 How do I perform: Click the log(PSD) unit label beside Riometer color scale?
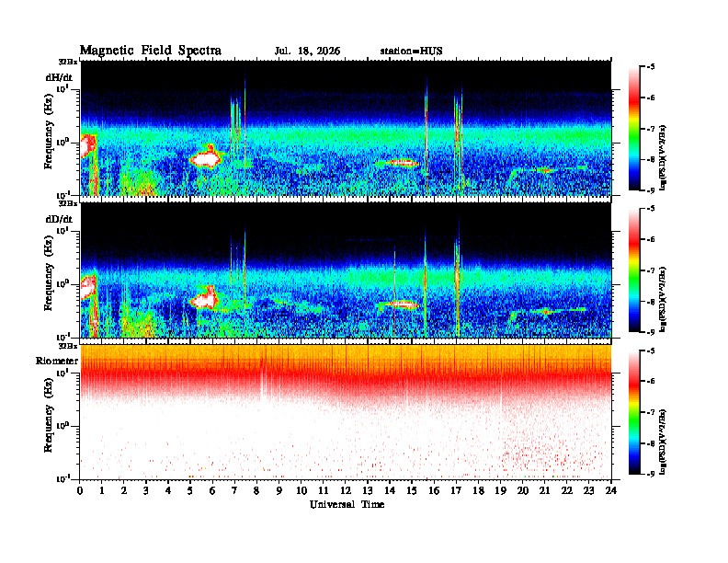click(663, 442)
